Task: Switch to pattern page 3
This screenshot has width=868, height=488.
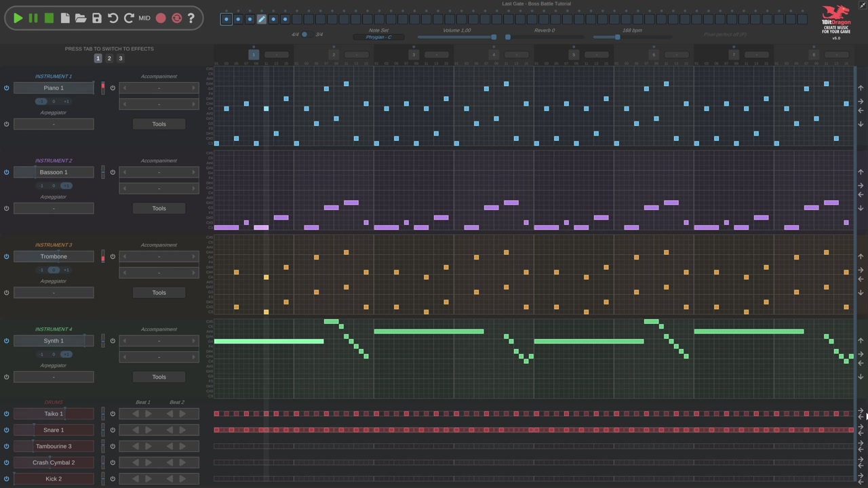Action: (121, 59)
